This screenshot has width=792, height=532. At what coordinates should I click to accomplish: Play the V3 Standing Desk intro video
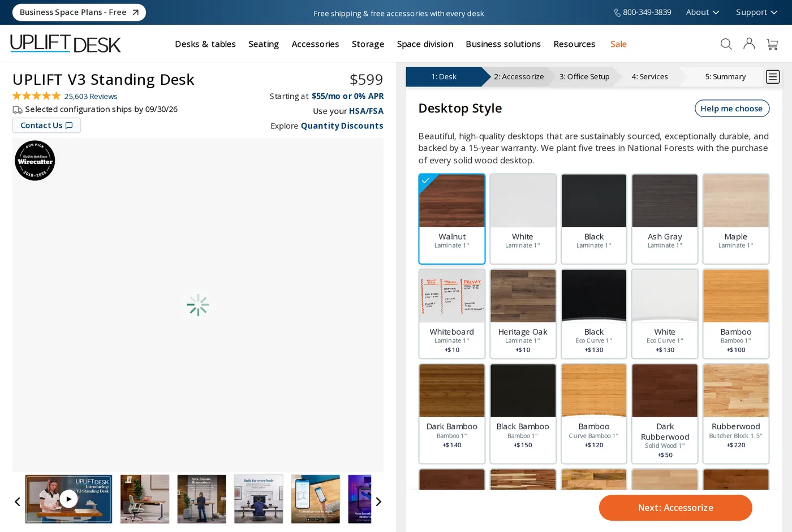(x=68, y=499)
